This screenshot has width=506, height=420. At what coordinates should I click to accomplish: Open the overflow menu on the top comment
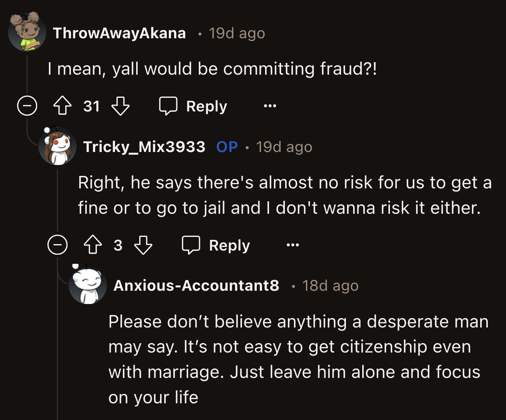(x=270, y=107)
